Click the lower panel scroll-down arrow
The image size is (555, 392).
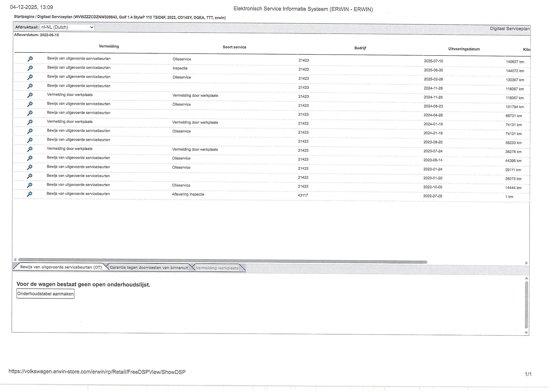coord(526,333)
